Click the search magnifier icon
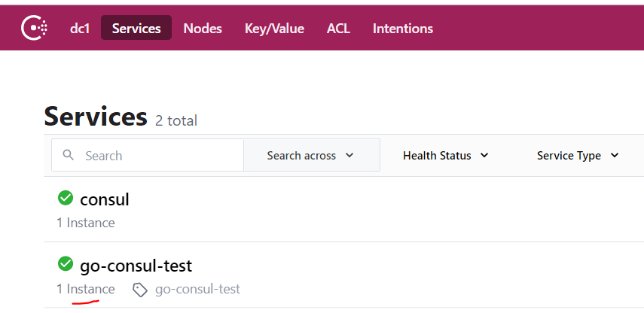The image size is (644, 313). click(x=69, y=155)
